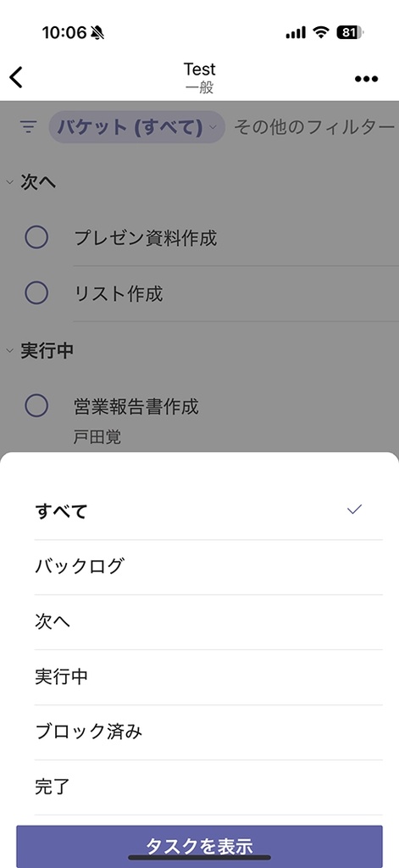The height and width of the screenshot is (868, 399).
Task: Open その他のフィルター options
Action: 314,127
